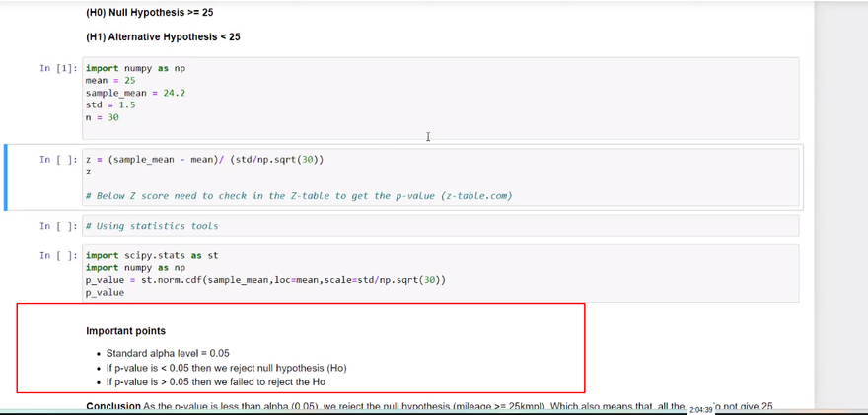
Task: Click the 'std = 1.5' code line
Action: click(x=109, y=104)
